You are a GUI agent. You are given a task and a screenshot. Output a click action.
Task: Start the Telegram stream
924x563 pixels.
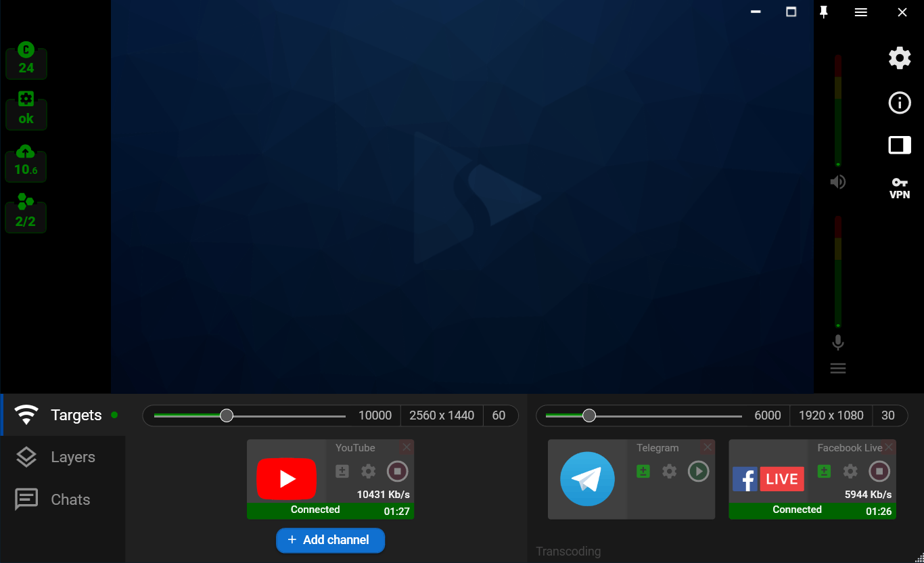698,472
